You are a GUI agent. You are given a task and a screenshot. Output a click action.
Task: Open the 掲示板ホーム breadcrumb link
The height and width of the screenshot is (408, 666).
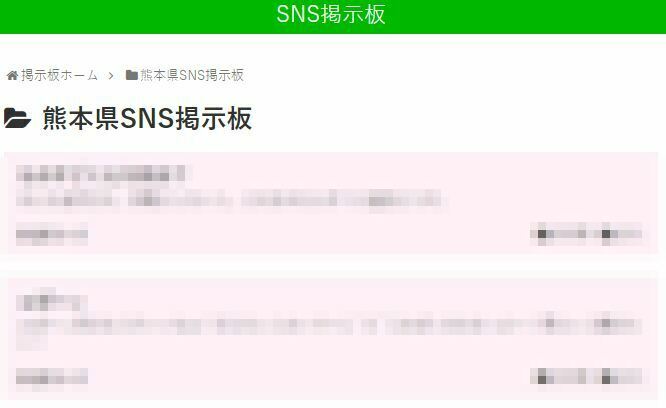tap(59, 75)
